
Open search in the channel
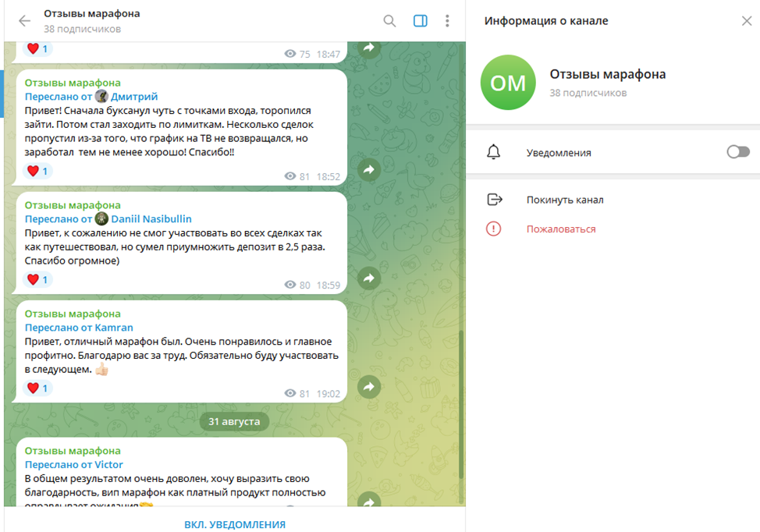click(389, 21)
